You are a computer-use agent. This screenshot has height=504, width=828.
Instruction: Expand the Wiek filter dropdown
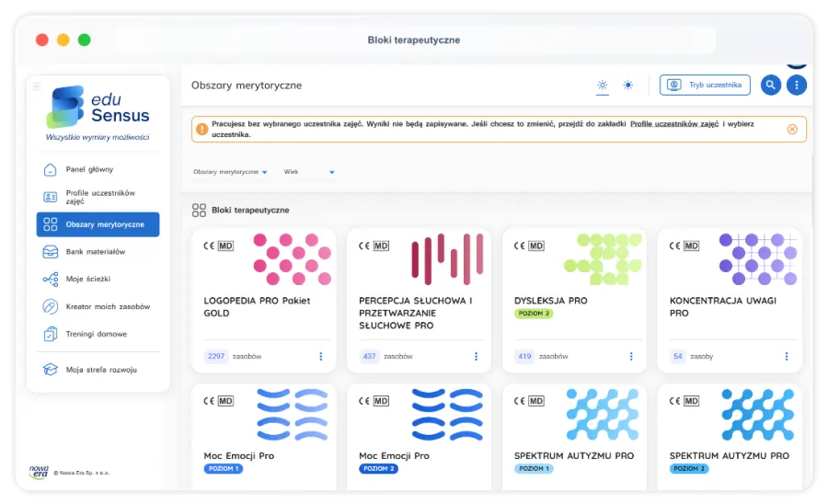(309, 172)
